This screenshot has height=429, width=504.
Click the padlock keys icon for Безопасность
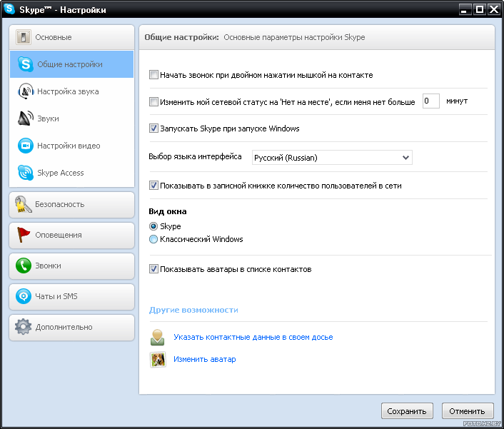23,204
